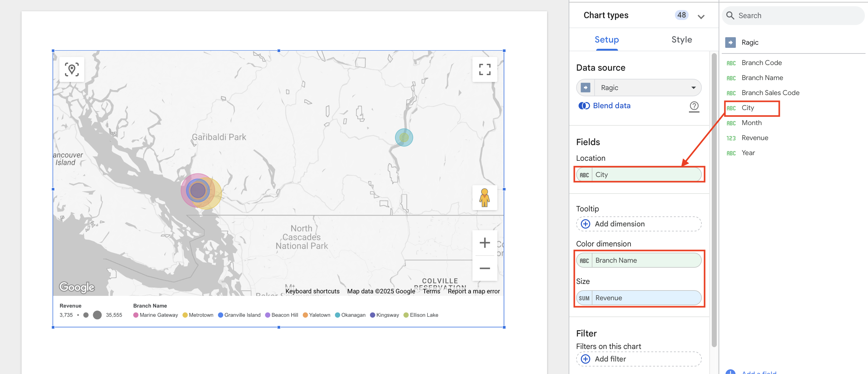Click the 48 chart types count badge
This screenshot has height=374, width=868.
[x=681, y=15]
